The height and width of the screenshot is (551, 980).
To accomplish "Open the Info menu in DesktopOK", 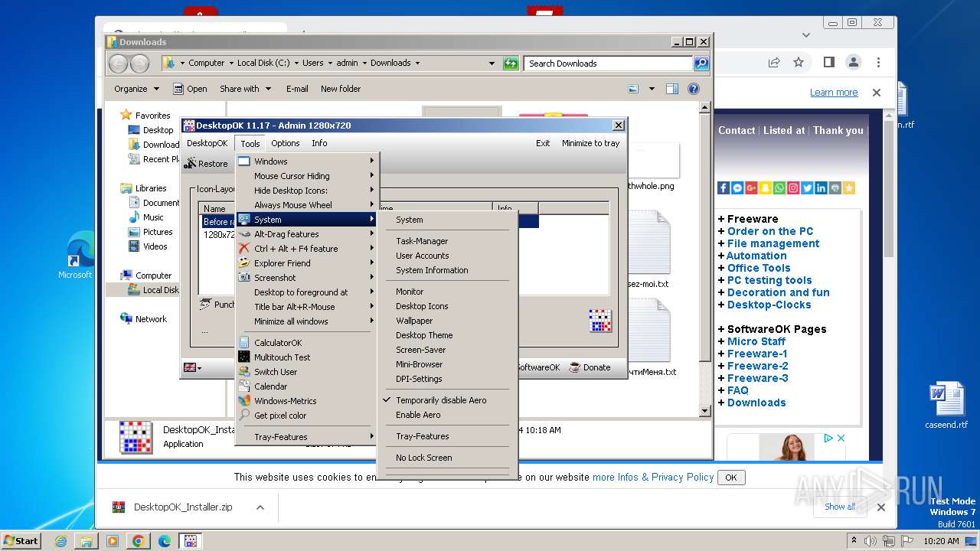I will pyautogui.click(x=319, y=143).
